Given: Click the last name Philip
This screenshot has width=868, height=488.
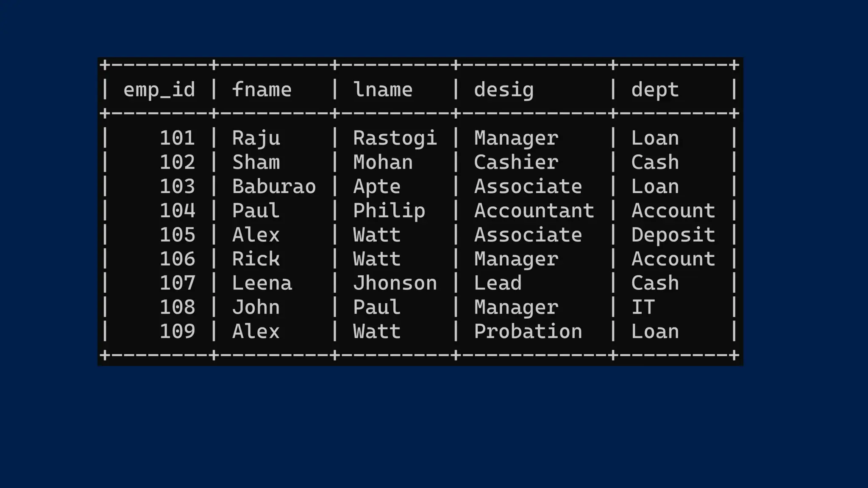Looking at the screenshot, I should click(389, 211).
